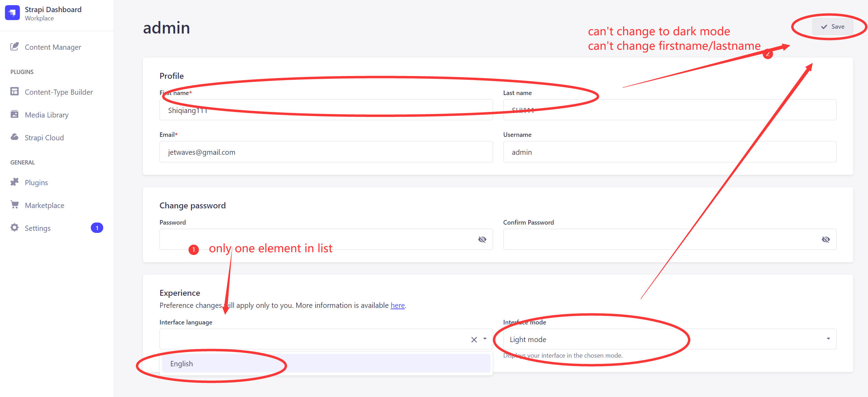Select English from the language list
Image resolution: width=868 pixels, height=397 pixels.
pyautogui.click(x=181, y=363)
